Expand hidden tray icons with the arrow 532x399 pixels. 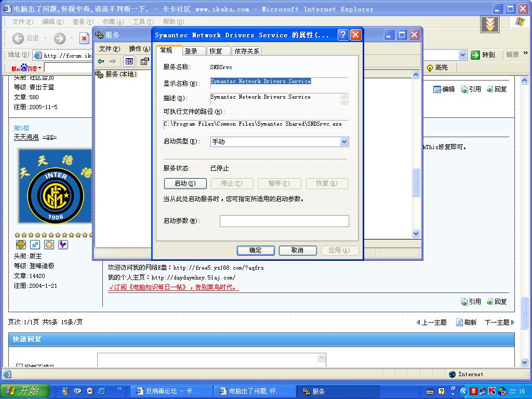coord(463,392)
